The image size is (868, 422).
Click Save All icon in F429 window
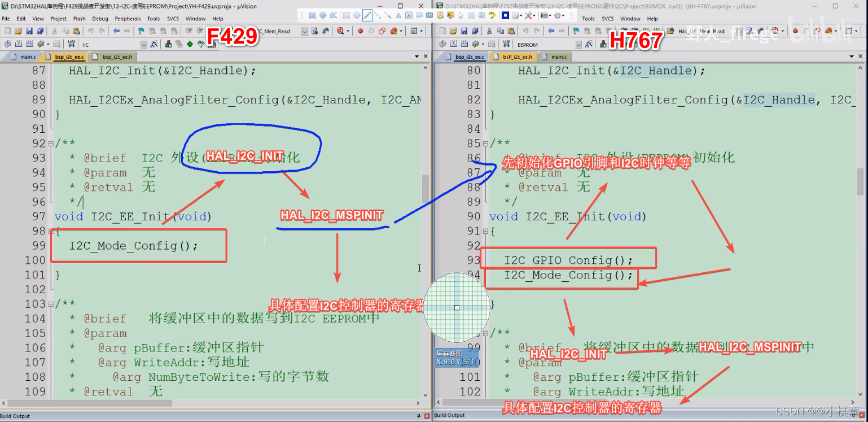(40, 31)
